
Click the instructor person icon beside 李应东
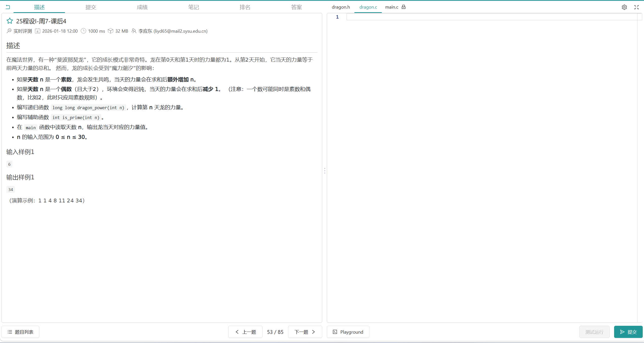[x=134, y=31]
